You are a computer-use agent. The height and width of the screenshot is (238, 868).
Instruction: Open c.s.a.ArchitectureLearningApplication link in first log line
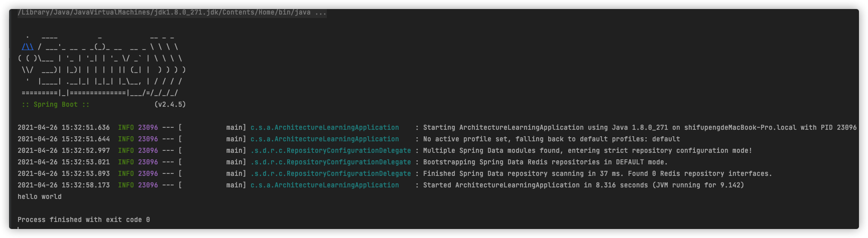[325, 128]
